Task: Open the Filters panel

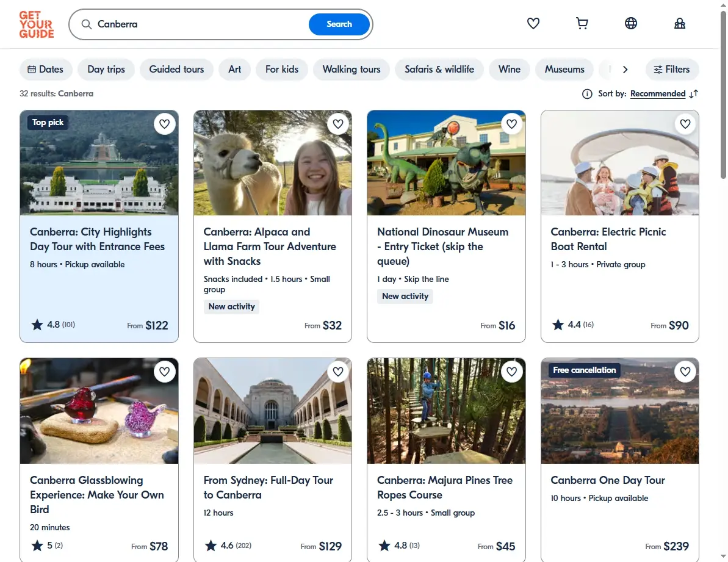Action: point(672,69)
